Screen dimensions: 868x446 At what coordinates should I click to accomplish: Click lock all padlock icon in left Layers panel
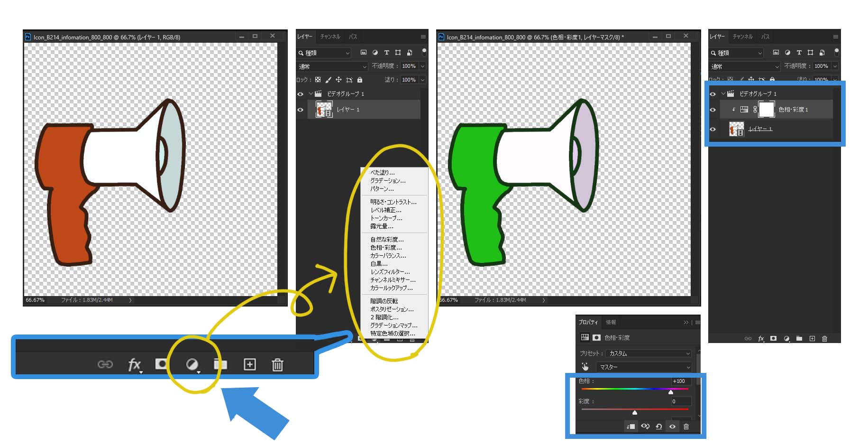360,80
